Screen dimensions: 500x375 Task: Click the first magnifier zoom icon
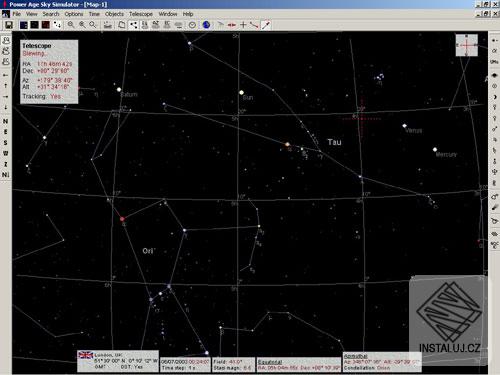[x=71, y=25]
